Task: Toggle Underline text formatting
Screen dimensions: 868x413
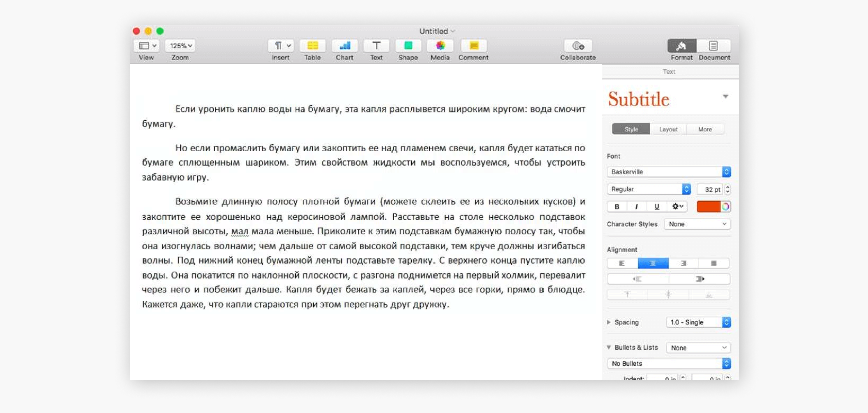Action: pos(657,206)
